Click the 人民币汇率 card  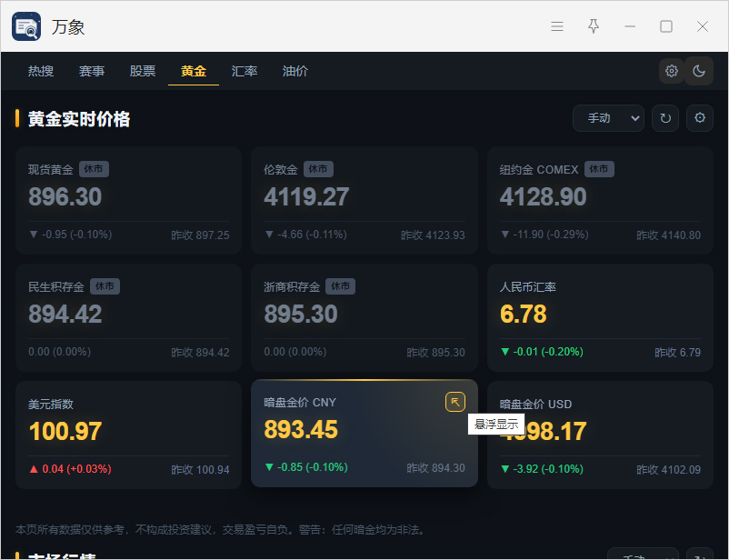point(600,318)
